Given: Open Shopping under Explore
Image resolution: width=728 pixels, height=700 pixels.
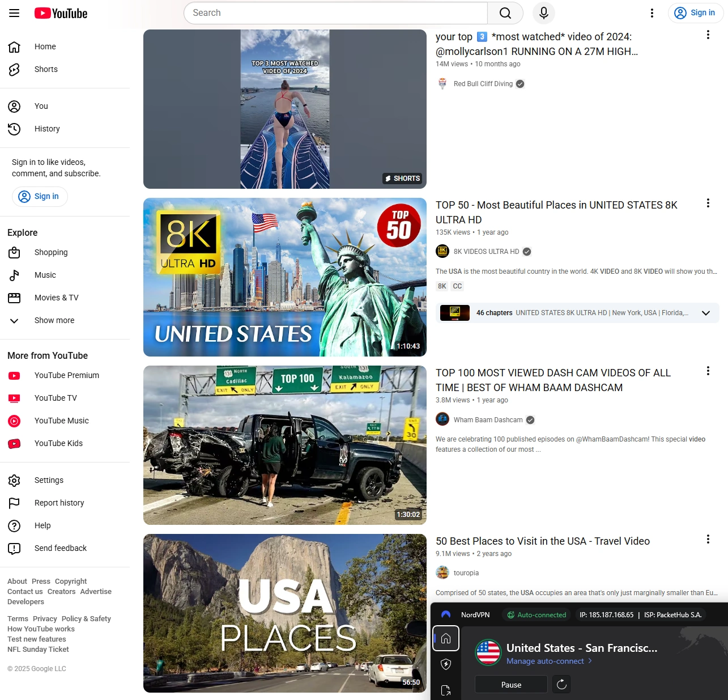Looking at the screenshot, I should tap(65, 252).
